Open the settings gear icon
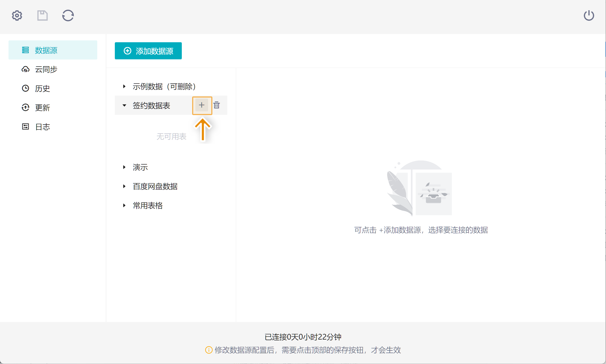The width and height of the screenshot is (606, 364). click(x=17, y=15)
